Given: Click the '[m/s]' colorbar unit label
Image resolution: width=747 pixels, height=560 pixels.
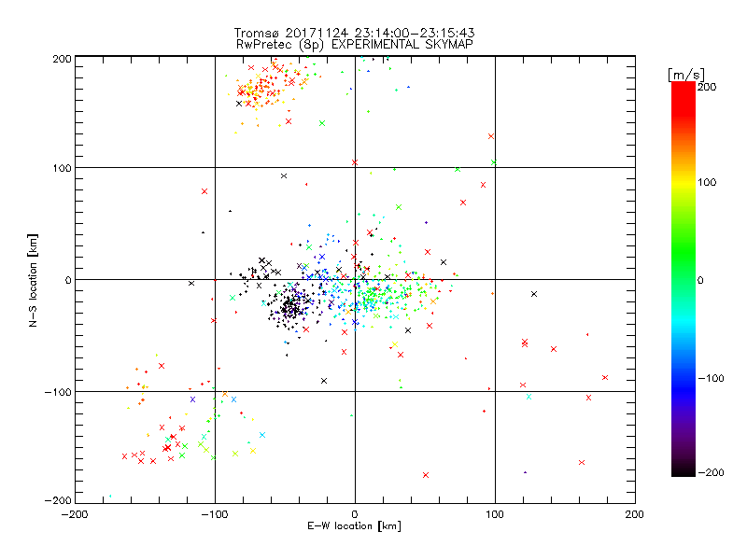Looking at the screenshot, I should 685,75.
